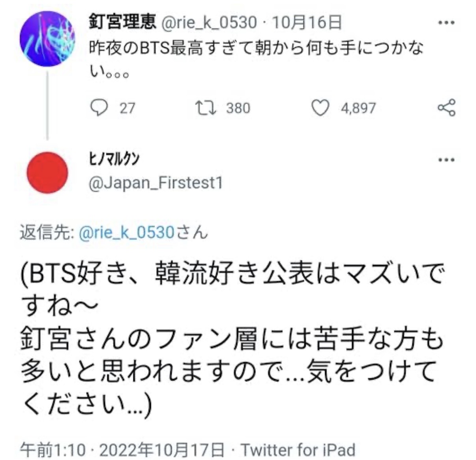Click the @rie_k_0530 mention in 返信先 line
This screenshot has width=476, height=460.
(127, 232)
